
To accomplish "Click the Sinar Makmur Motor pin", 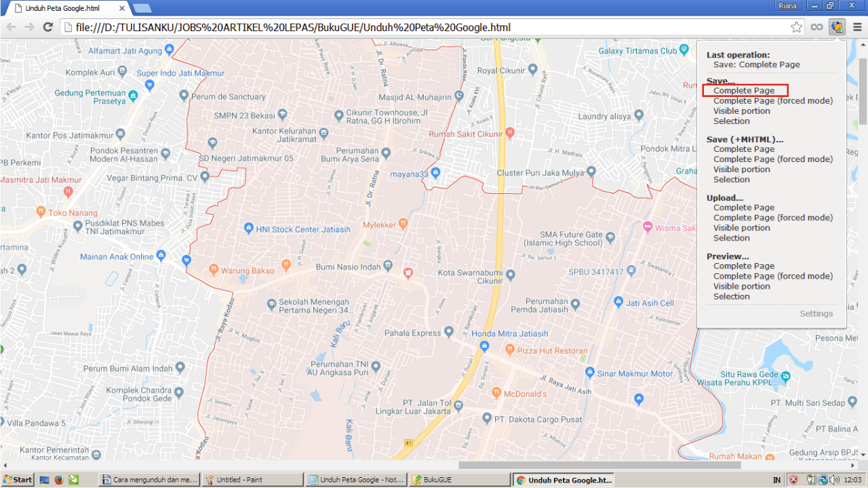I will click(x=590, y=373).
